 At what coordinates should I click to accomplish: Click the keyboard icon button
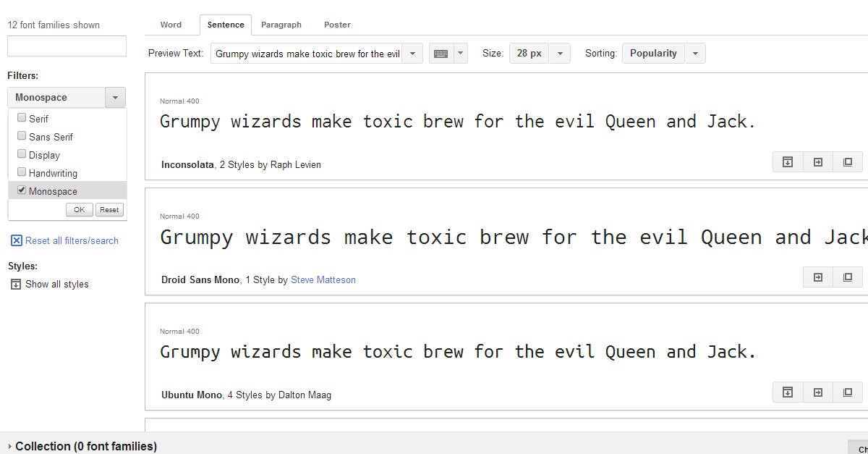441,54
